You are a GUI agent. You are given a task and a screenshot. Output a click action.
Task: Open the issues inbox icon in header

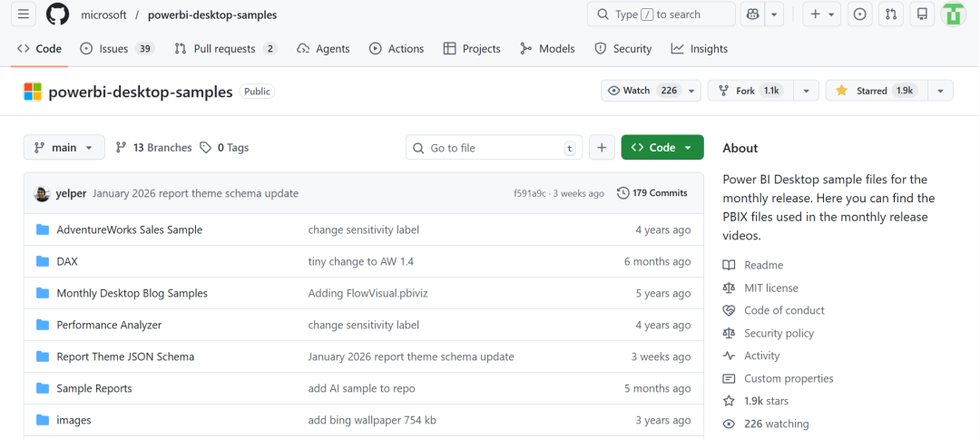pyautogui.click(x=860, y=15)
